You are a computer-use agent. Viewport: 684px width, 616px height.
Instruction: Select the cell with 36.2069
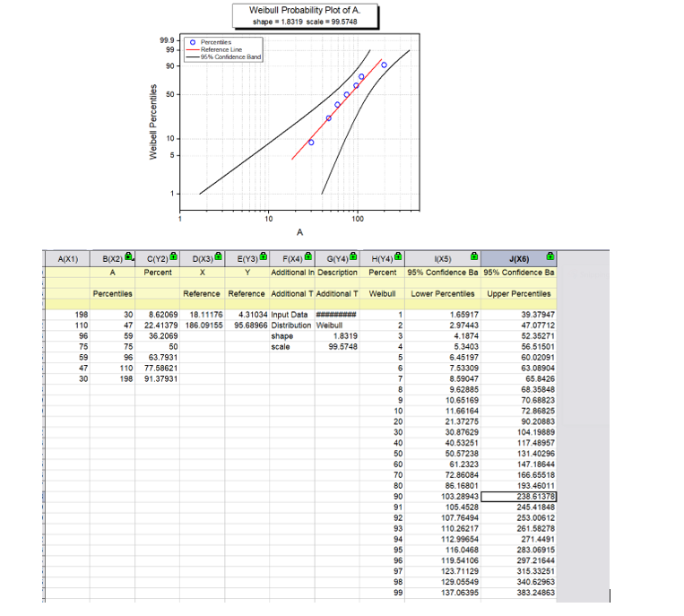coord(158,336)
